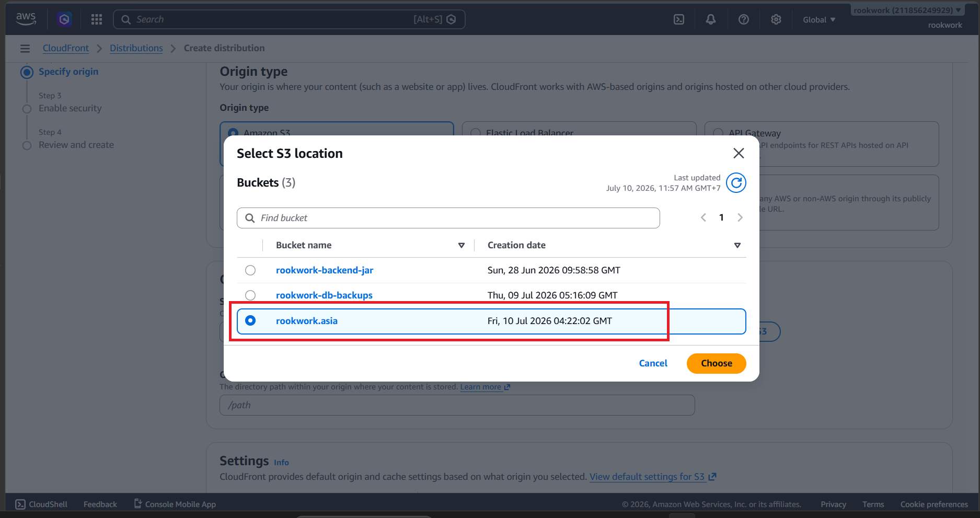980x518 pixels.
Task: Open the Terms footer link
Action: (x=873, y=504)
